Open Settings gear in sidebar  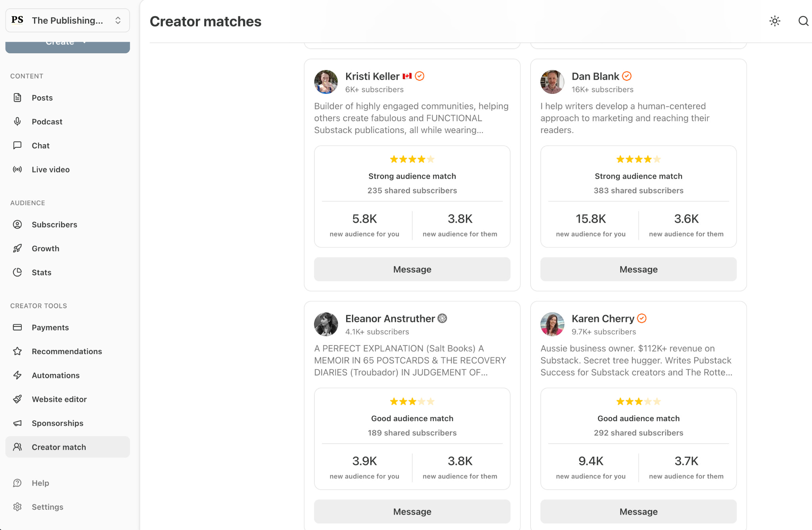coord(68,507)
